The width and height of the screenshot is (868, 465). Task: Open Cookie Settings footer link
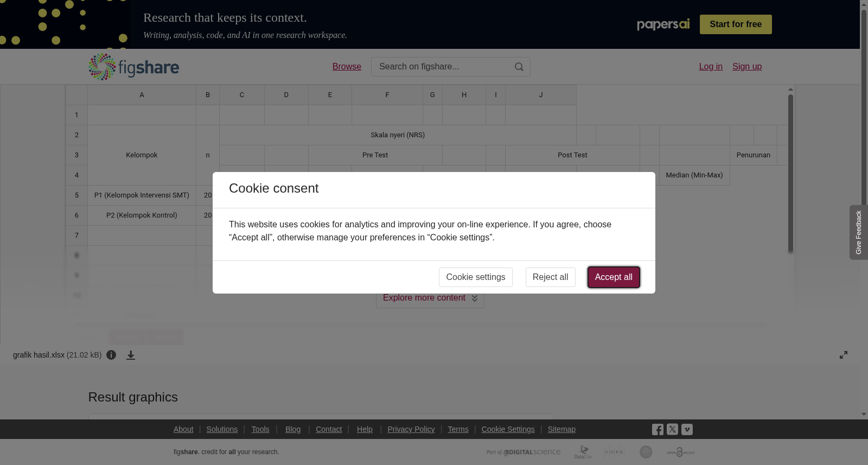click(x=508, y=429)
